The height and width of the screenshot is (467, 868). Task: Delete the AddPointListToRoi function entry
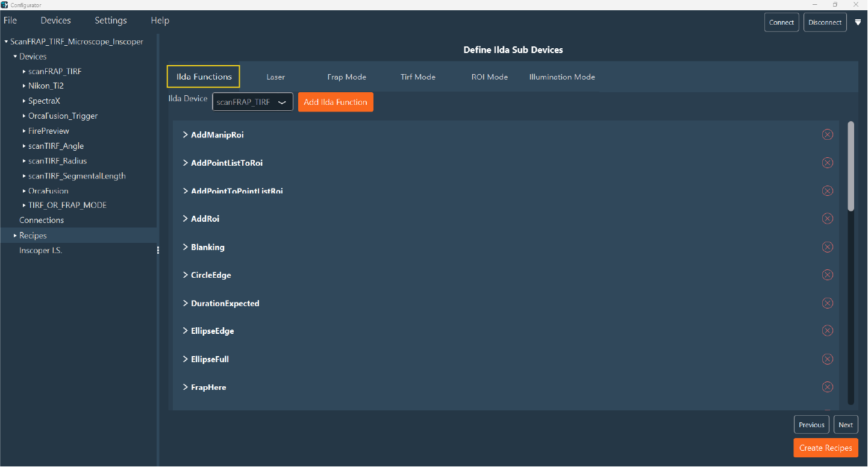pyautogui.click(x=827, y=163)
